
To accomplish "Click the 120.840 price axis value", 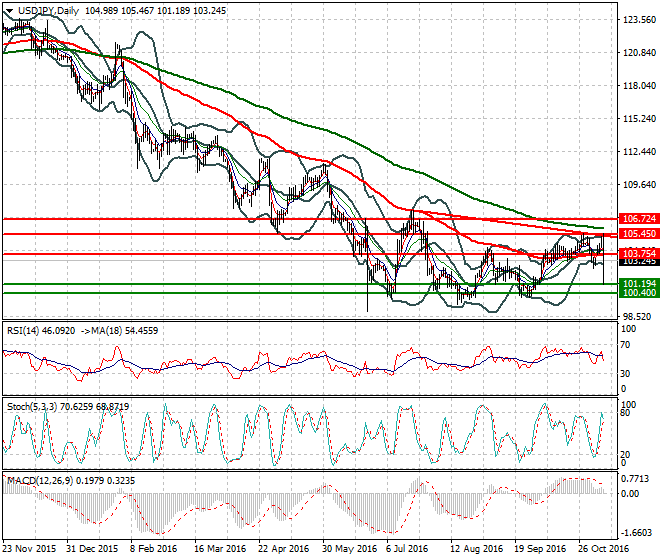I will click(x=639, y=53).
